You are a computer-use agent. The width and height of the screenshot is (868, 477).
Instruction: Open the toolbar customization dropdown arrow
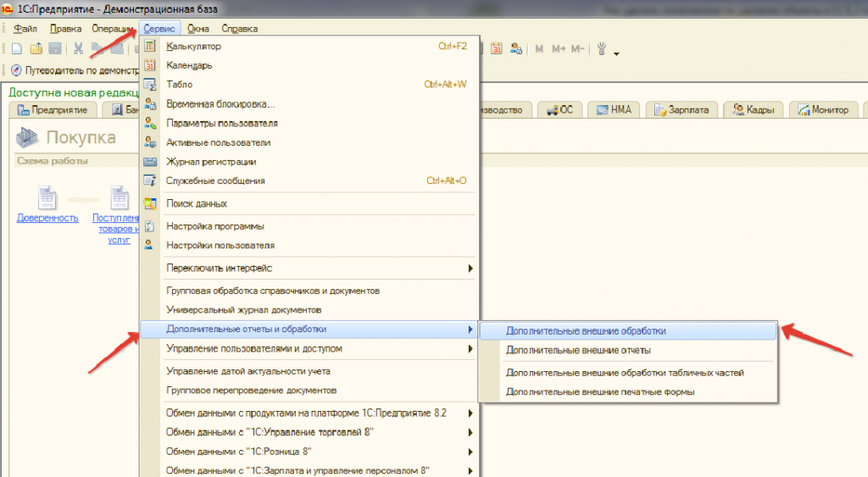click(x=616, y=54)
